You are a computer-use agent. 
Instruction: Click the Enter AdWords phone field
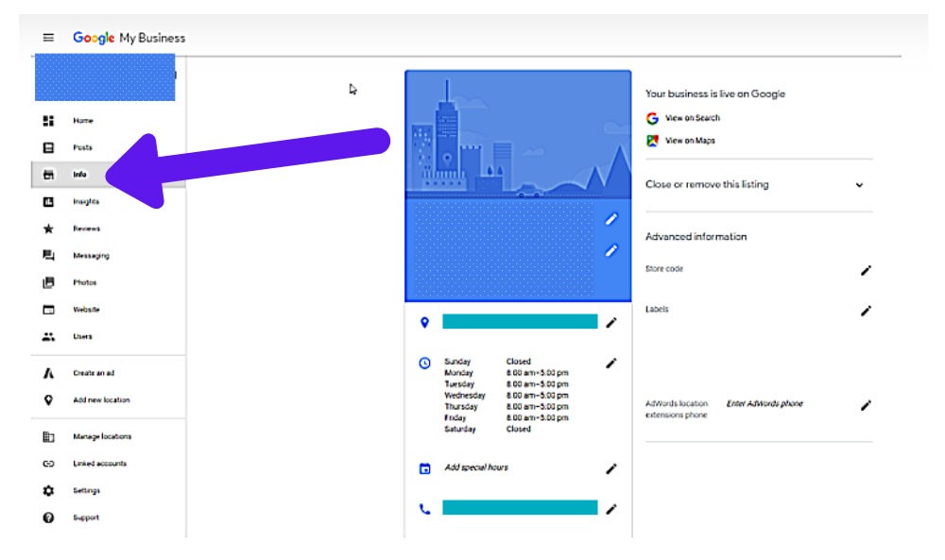point(765,404)
